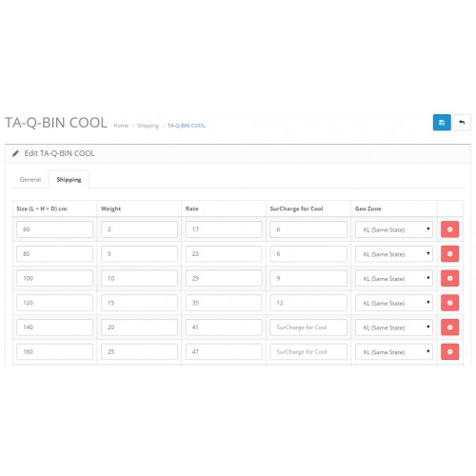
Task: Focus the Size field containing 160
Action: pyautogui.click(x=54, y=351)
